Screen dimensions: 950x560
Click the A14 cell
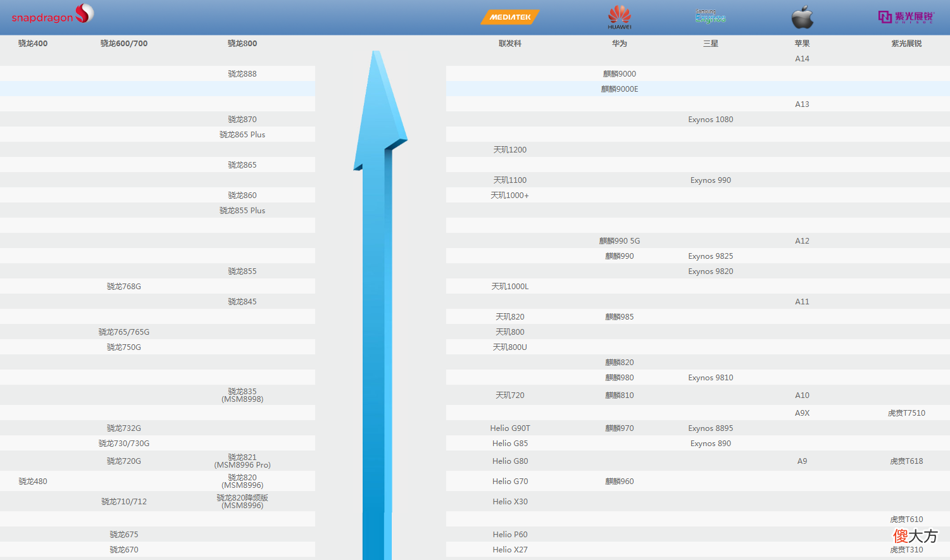pos(803,59)
